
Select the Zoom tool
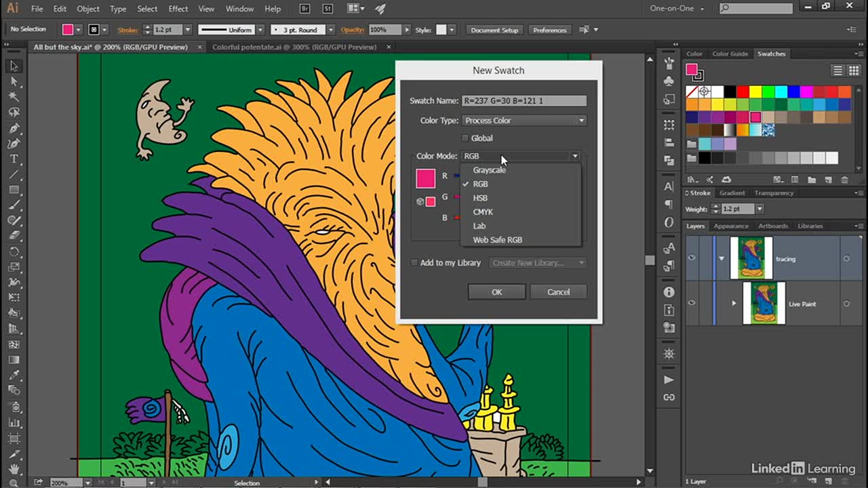click(x=14, y=483)
